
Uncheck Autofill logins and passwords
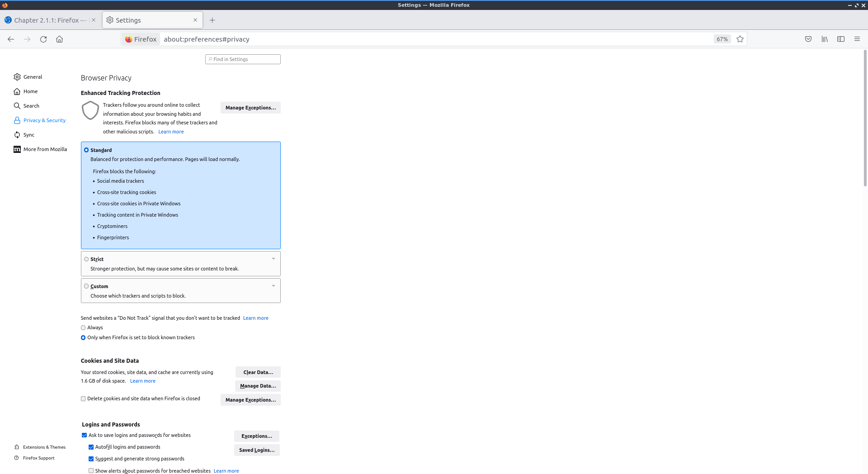pos(91,447)
